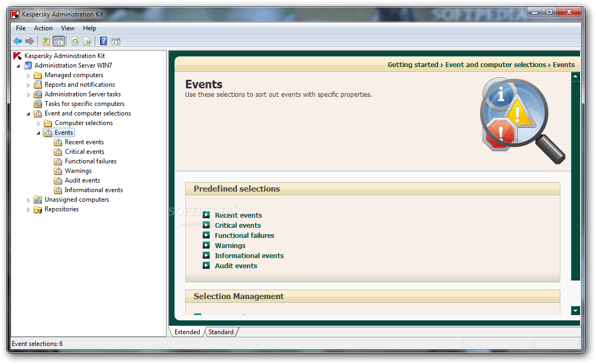The height and width of the screenshot is (364, 596).
Task: Expand the Unassigned computers node
Action: (x=28, y=200)
